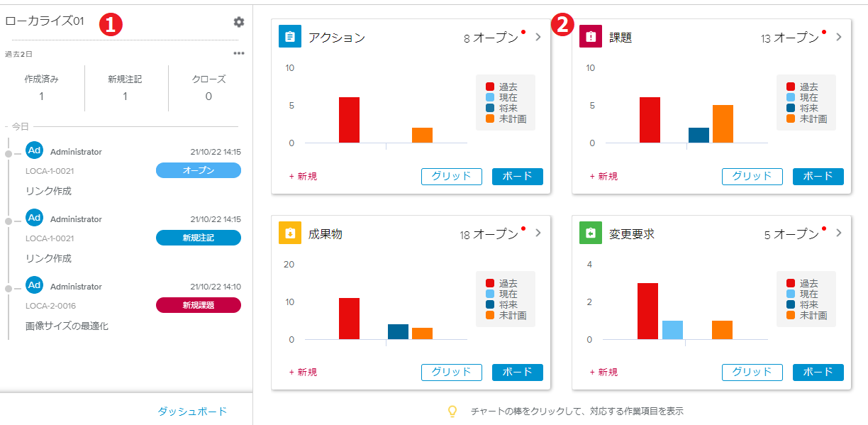
Task: Expand the 課題 card chevron
Action: (839, 37)
